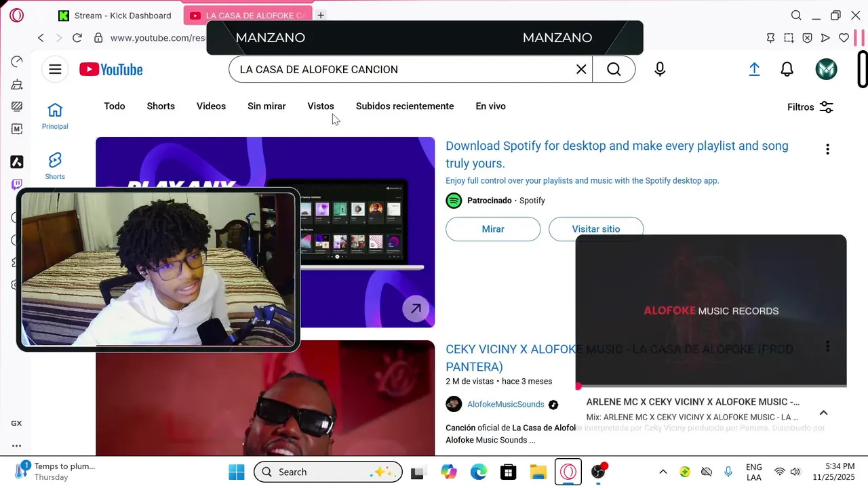Show hidden system tray icons

coord(663,472)
